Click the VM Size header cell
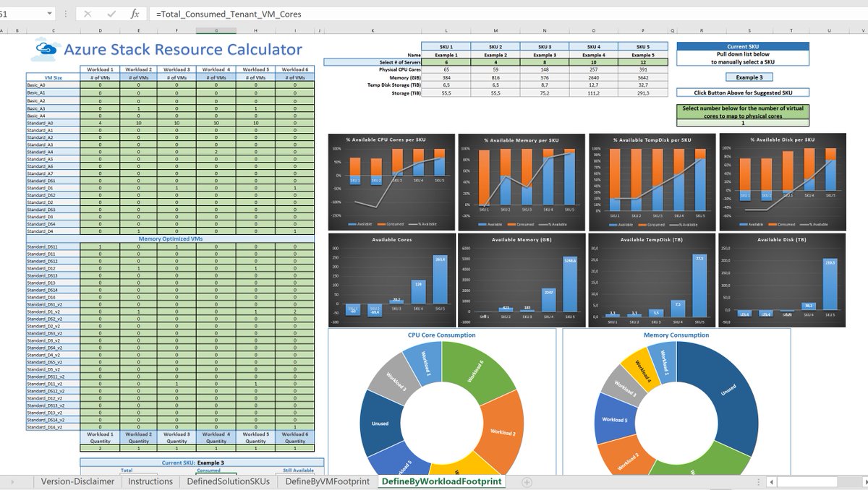This screenshot has width=868, height=490. coord(53,77)
